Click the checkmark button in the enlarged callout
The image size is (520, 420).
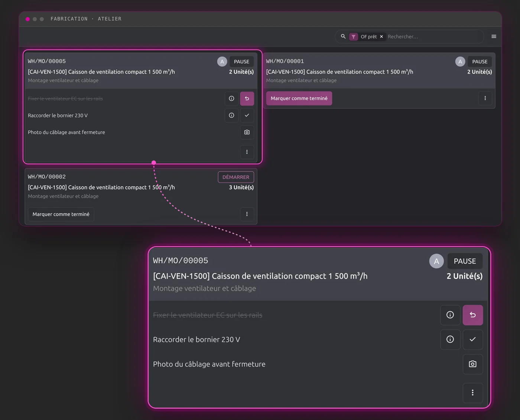(x=473, y=339)
